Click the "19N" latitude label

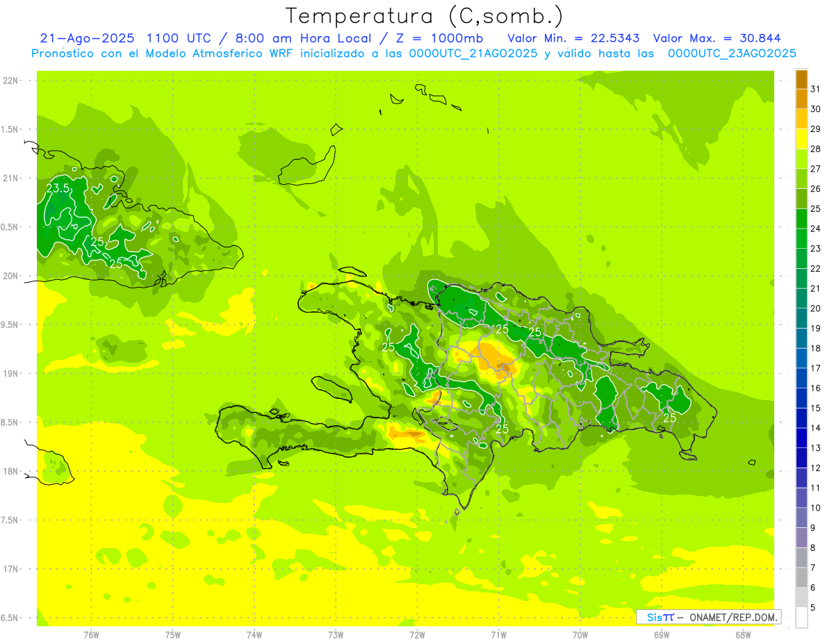coord(12,374)
